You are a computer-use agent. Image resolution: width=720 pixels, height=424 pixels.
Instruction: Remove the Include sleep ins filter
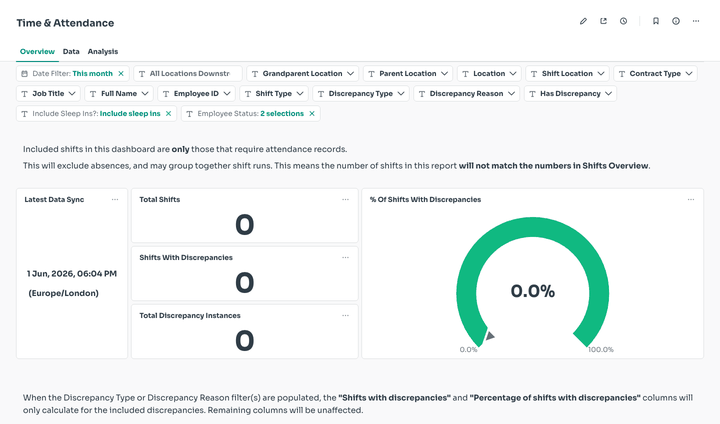point(169,113)
